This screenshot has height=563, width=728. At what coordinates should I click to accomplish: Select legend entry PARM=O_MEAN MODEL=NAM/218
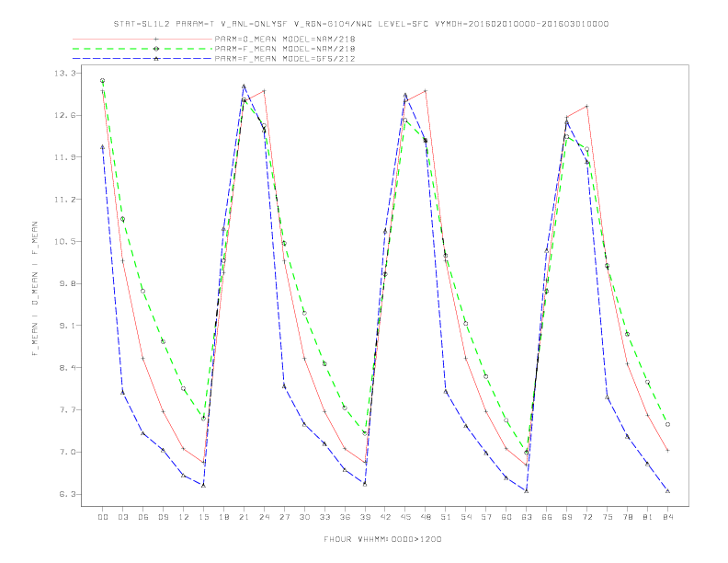click(x=285, y=39)
